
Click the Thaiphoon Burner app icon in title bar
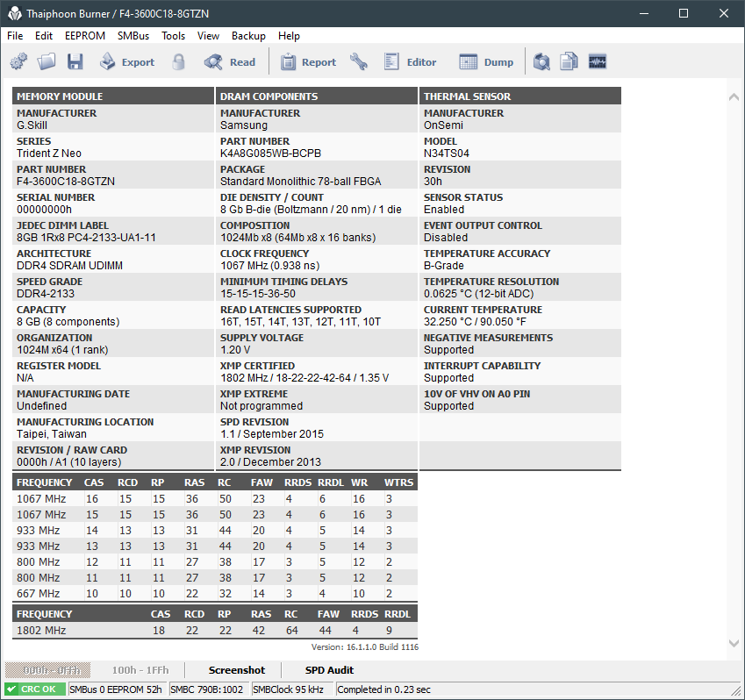click(x=14, y=13)
